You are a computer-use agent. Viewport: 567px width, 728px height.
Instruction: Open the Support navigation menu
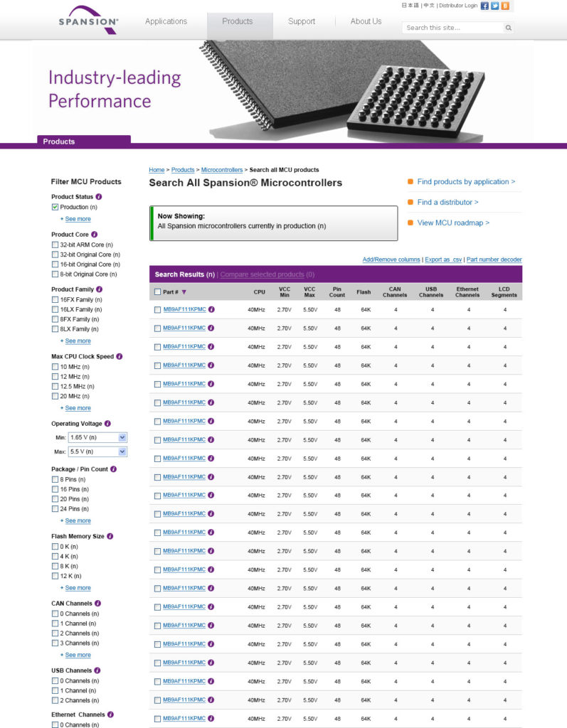pyautogui.click(x=302, y=21)
